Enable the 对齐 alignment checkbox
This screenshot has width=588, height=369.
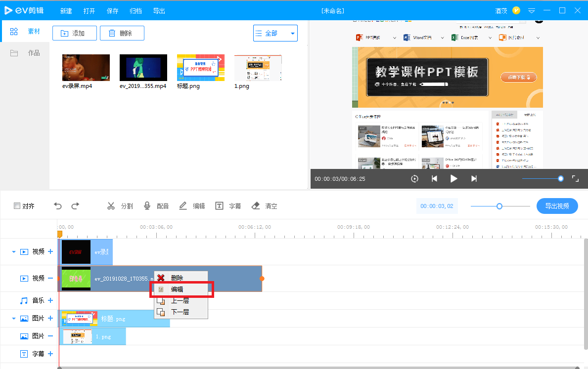click(17, 206)
